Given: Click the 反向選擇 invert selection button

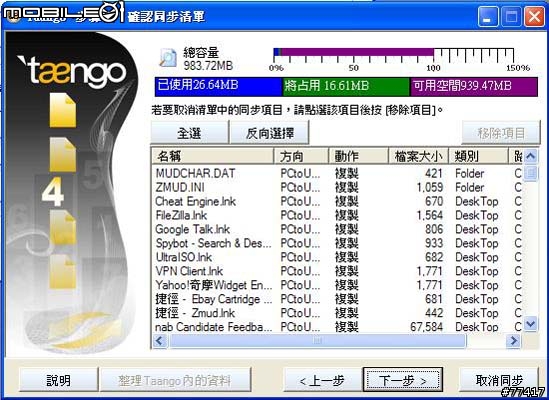Looking at the screenshot, I should (269, 133).
